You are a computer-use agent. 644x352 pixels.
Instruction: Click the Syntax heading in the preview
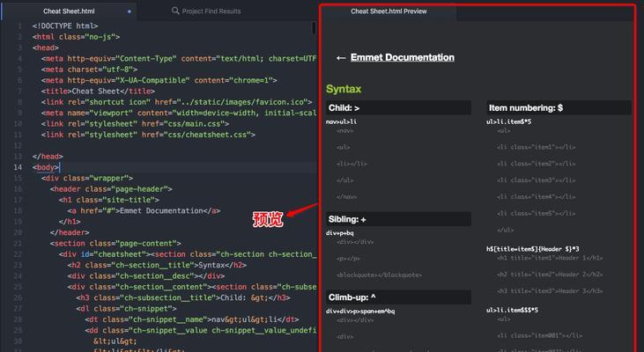coord(344,89)
